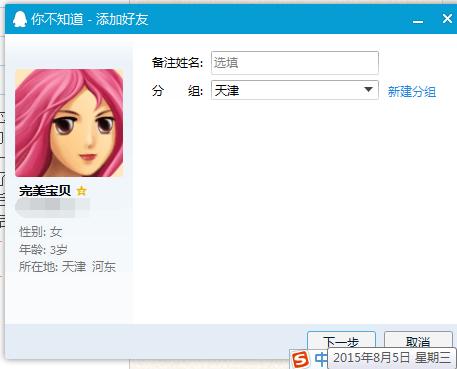
Task: Click the 性别: 女 profile line
Action: pos(41,232)
